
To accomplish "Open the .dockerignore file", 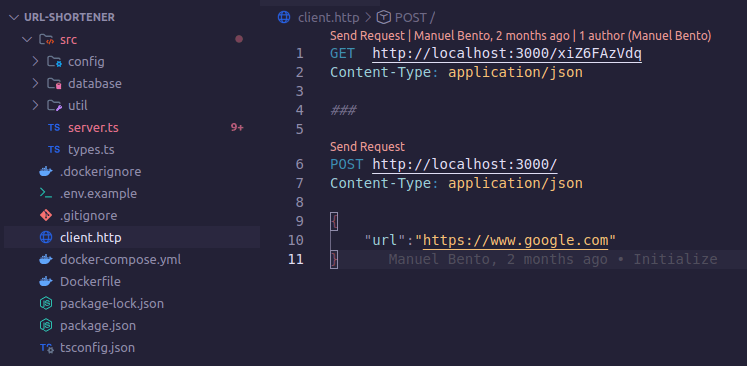I will (101, 172).
